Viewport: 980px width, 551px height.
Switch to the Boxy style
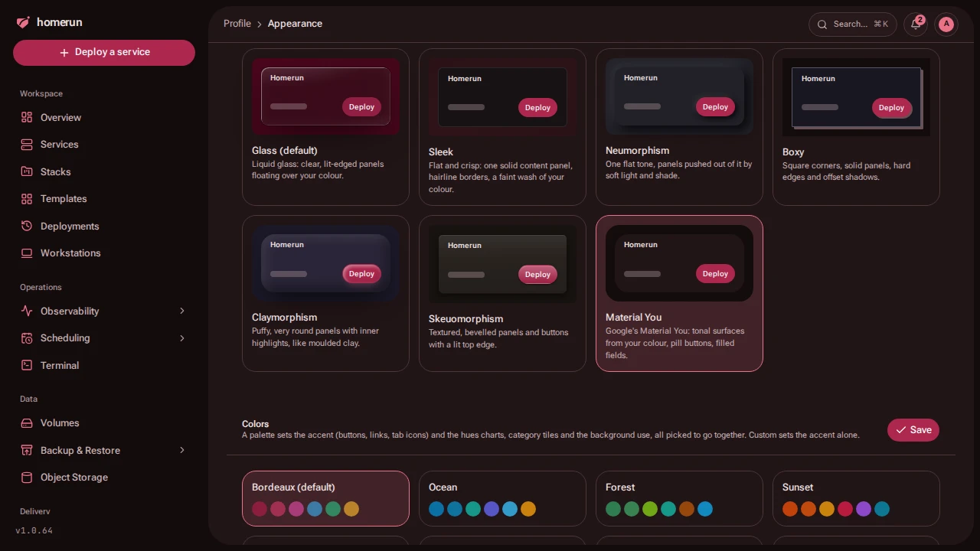click(856, 127)
